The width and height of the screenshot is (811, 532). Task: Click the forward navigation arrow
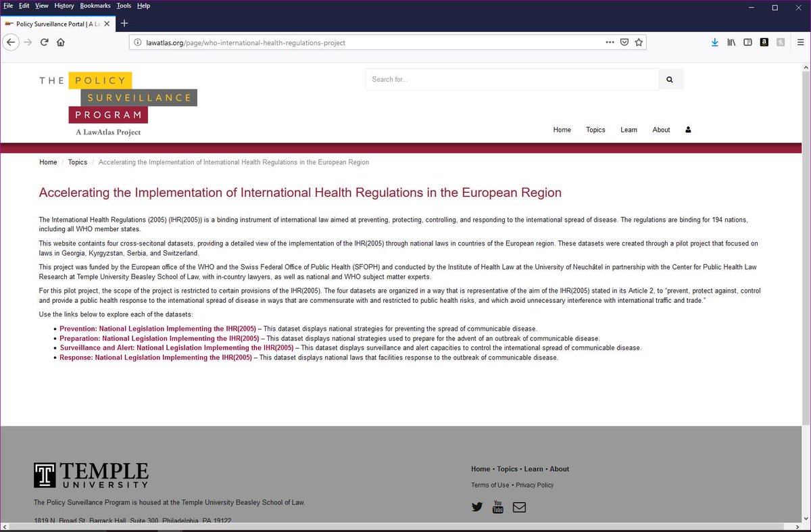(28, 42)
